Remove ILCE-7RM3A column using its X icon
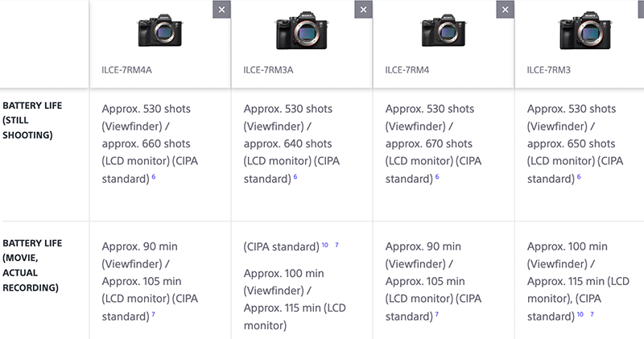The image size is (644, 339). [x=364, y=10]
